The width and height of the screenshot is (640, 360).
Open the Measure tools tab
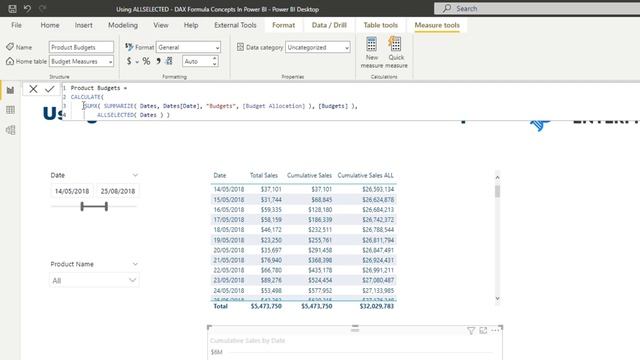(437, 25)
